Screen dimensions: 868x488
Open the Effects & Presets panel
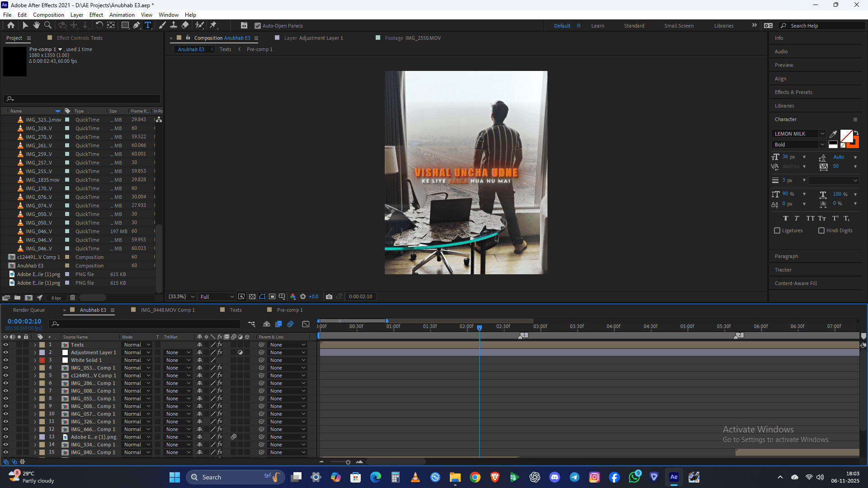(793, 92)
